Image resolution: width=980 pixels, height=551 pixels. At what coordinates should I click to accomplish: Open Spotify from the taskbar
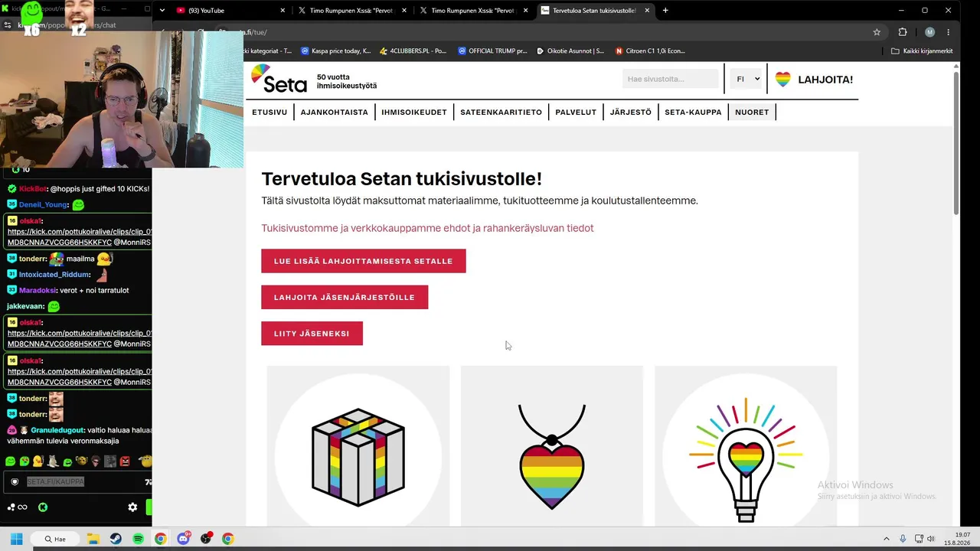(138, 539)
